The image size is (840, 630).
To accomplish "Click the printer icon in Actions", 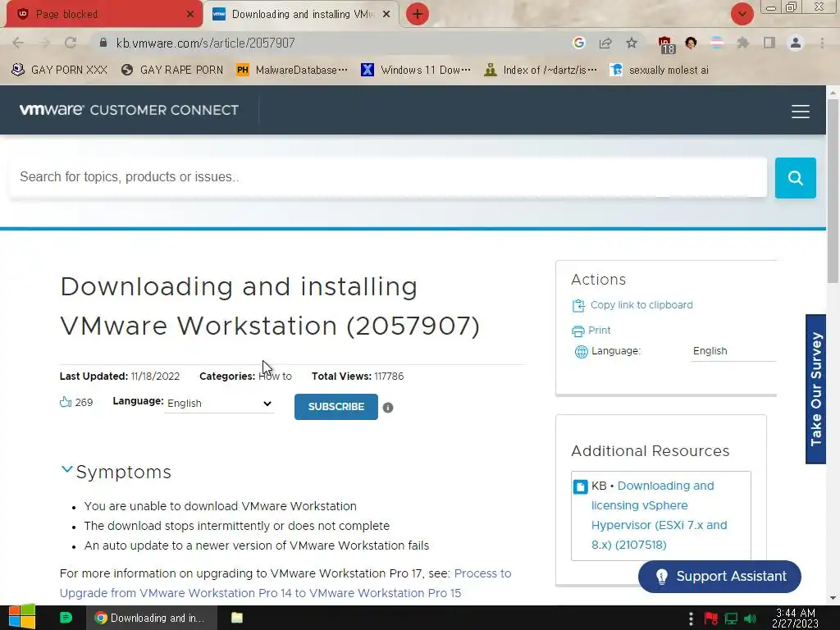I will point(578,331).
